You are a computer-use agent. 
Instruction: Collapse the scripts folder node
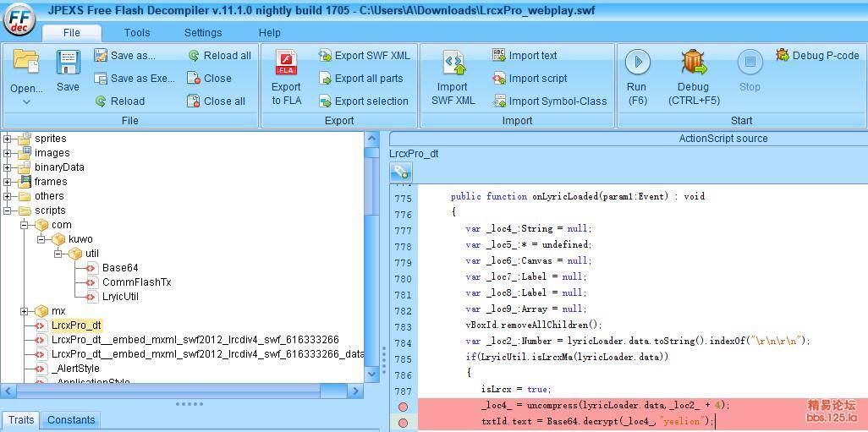coord(8,211)
